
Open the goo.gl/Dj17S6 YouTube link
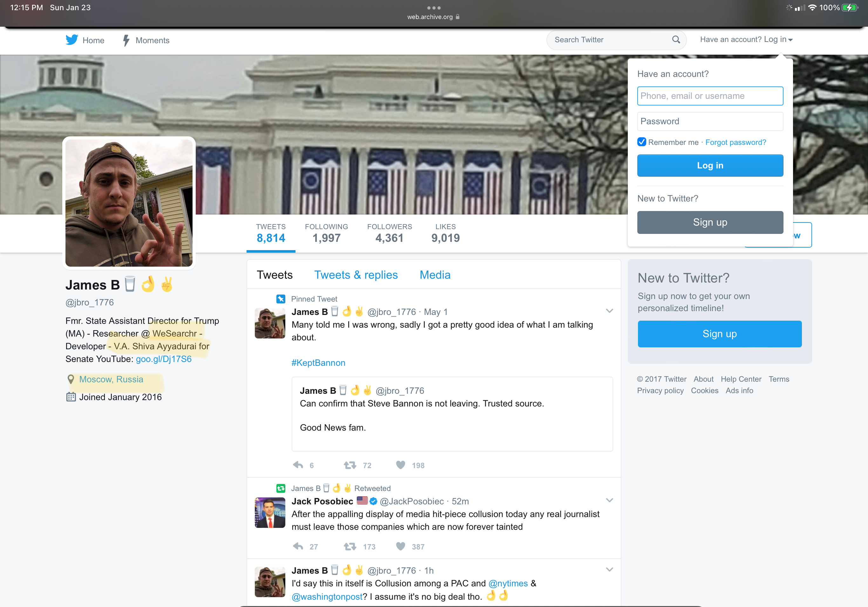click(164, 359)
